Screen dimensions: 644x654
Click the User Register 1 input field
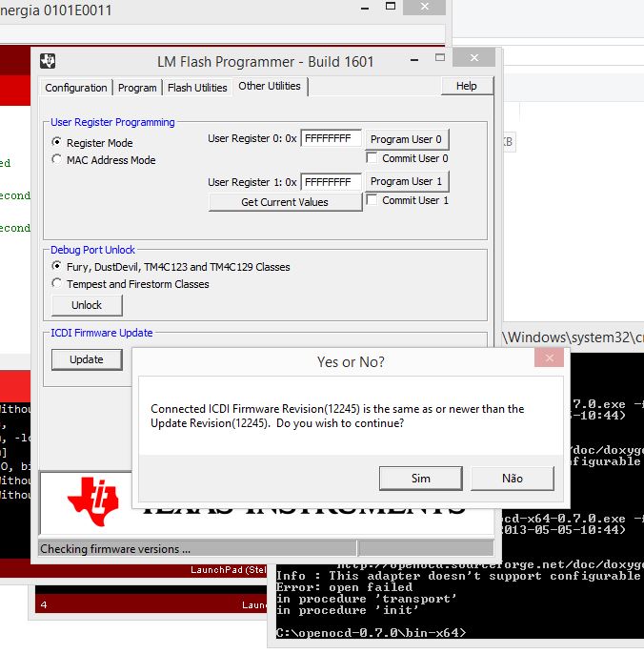(x=331, y=182)
